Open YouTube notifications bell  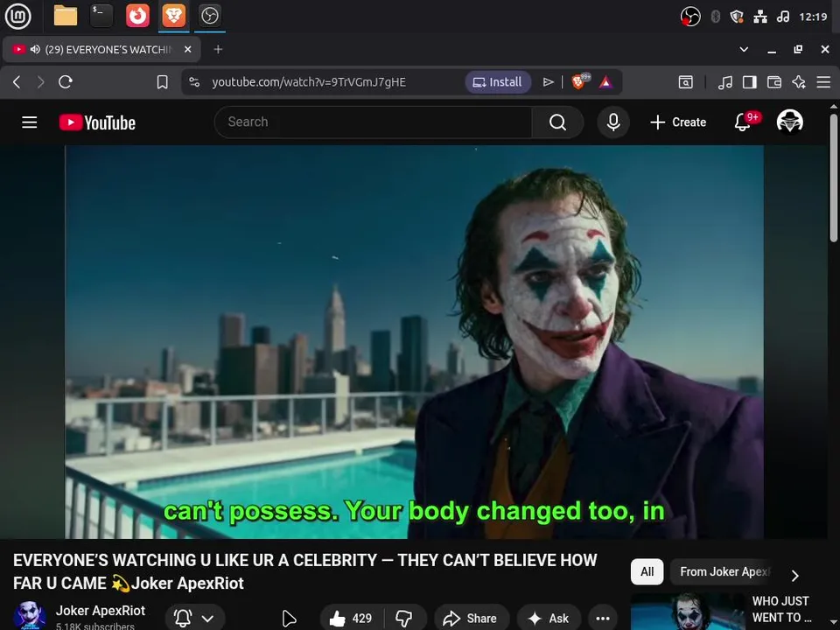coord(743,122)
